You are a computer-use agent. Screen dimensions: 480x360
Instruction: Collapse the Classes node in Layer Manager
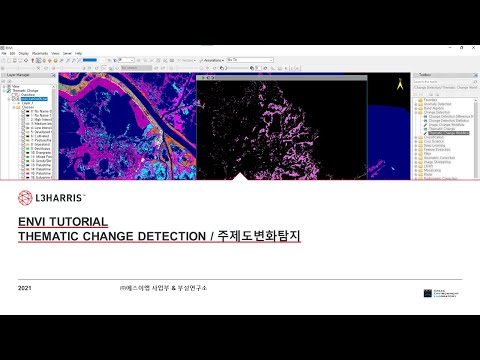[14, 107]
